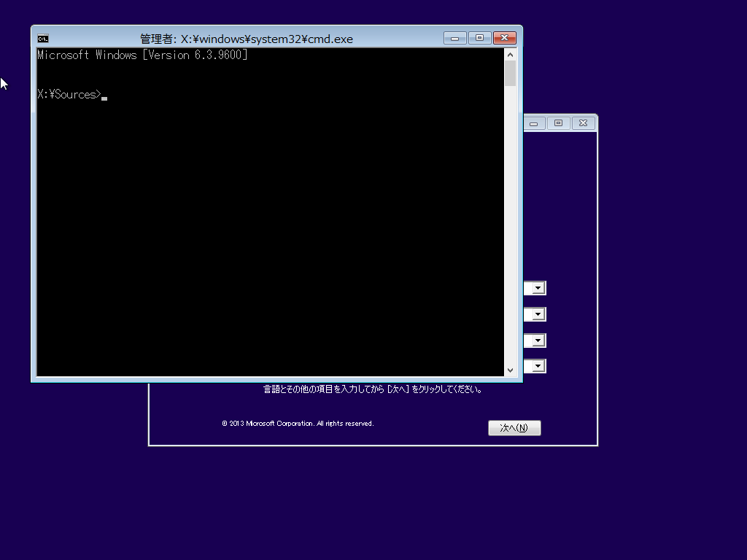Click the Japanese instruction text above 次へ
This screenshot has height=560, width=747.
(x=373, y=389)
